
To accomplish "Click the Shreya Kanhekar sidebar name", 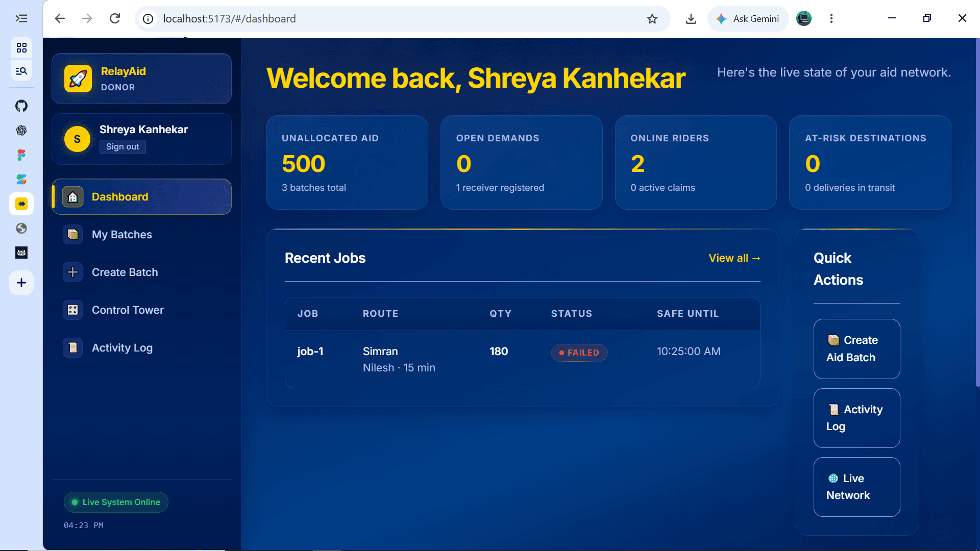I will coord(143,130).
